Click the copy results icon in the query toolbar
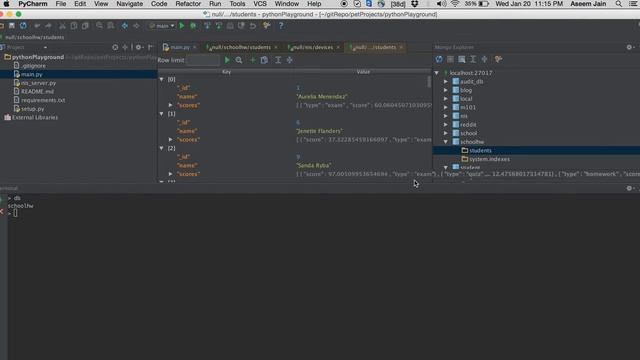Screen dimensions: 640x360 pyautogui.click(x=264, y=60)
